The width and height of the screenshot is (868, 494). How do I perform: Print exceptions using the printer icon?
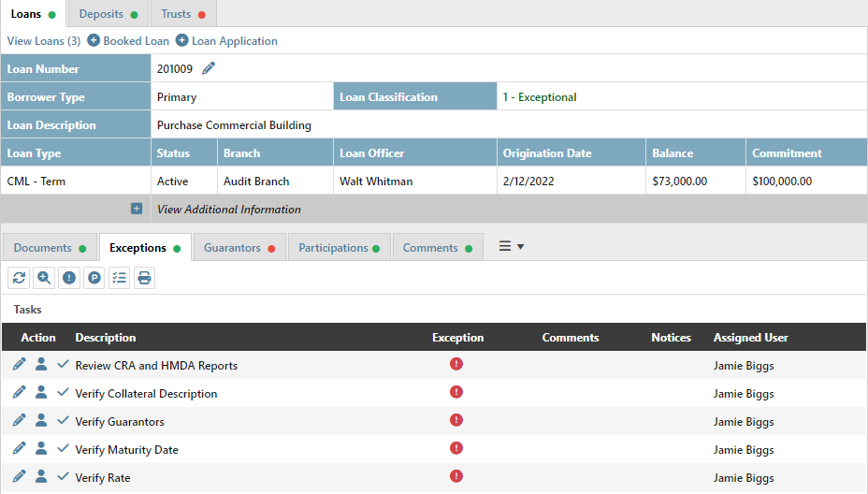pyautogui.click(x=144, y=278)
